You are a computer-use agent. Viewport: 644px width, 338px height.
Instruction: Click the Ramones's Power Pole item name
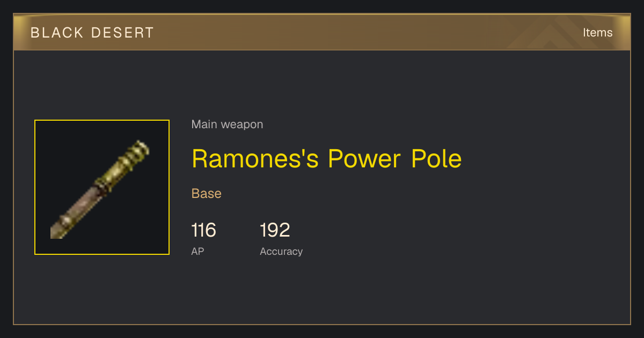click(326, 159)
